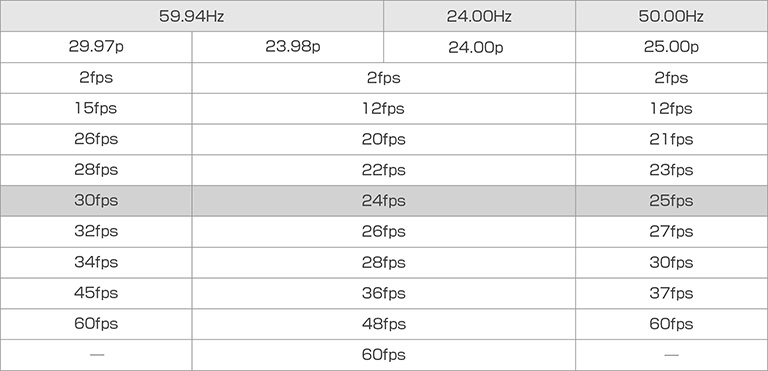Pick the 37fps cell
The image size is (768, 371).
(x=672, y=293)
